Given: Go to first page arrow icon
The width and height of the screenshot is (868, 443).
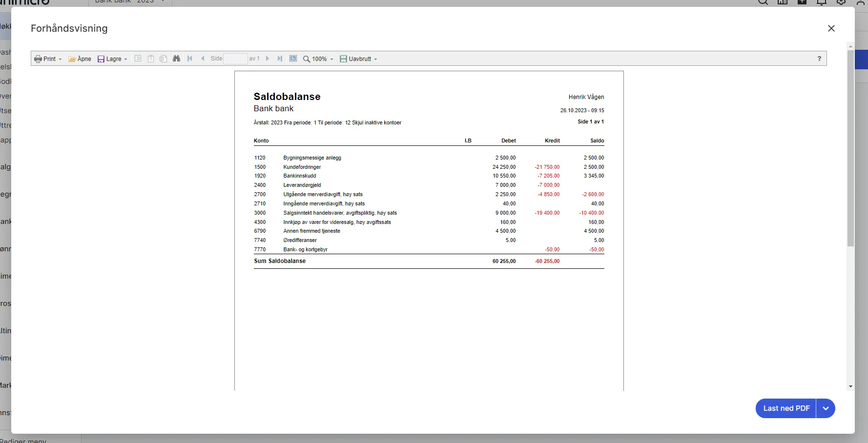Looking at the screenshot, I should [x=190, y=59].
